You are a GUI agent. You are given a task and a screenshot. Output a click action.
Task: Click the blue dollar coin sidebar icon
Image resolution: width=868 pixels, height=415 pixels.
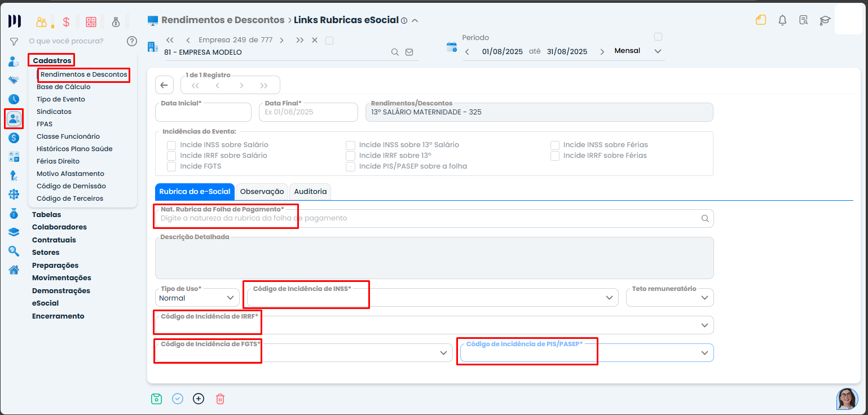[14, 138]
